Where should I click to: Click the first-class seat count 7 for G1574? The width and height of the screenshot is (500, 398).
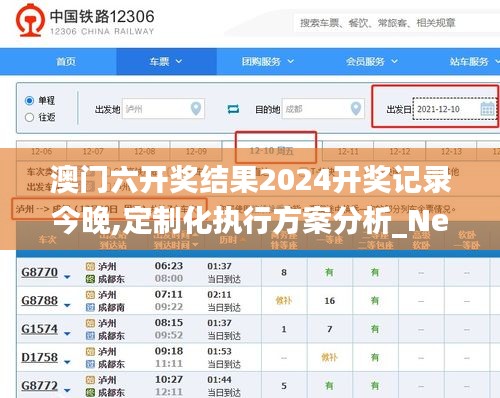(x=329, y=329)
